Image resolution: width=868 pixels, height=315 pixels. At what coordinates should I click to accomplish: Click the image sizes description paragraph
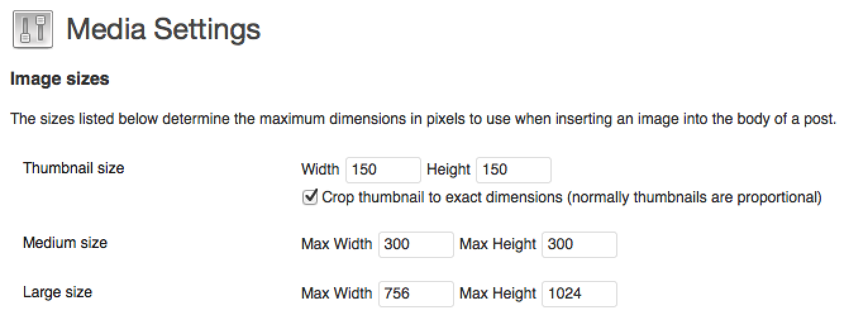tap(423, 119)
